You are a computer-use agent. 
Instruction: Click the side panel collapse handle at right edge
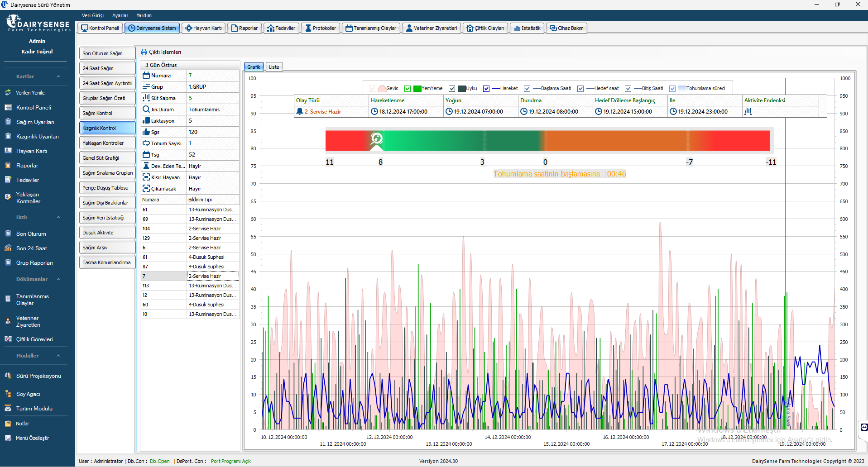(863, 427)
